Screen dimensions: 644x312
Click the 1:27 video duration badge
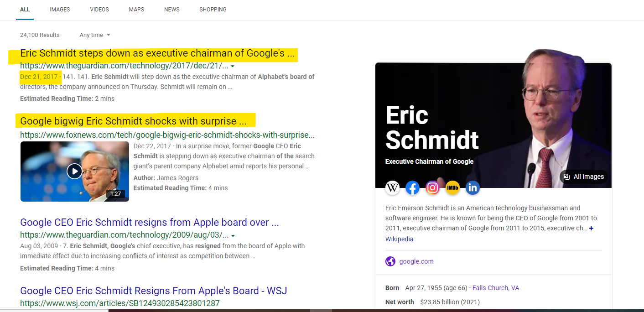[x=116, y=194]
